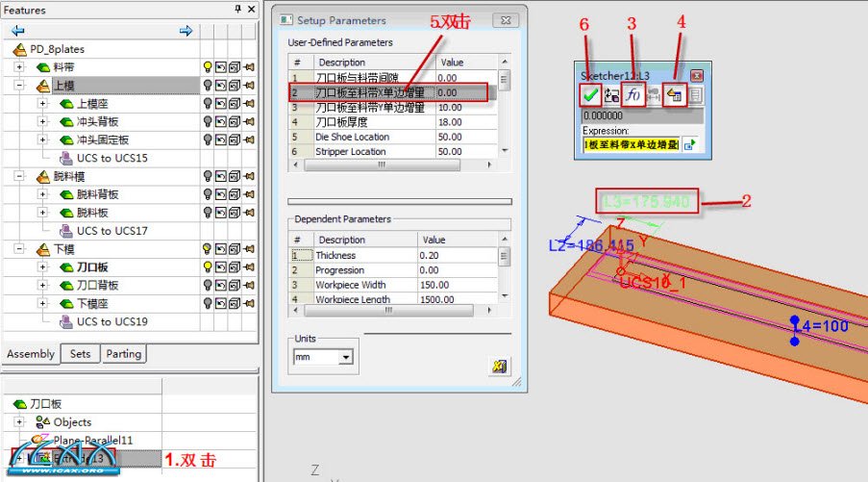Viewport: 868px width, 482px height.
Task: Toggle light bulb visibility for 下模
Action: pos(208,249)
